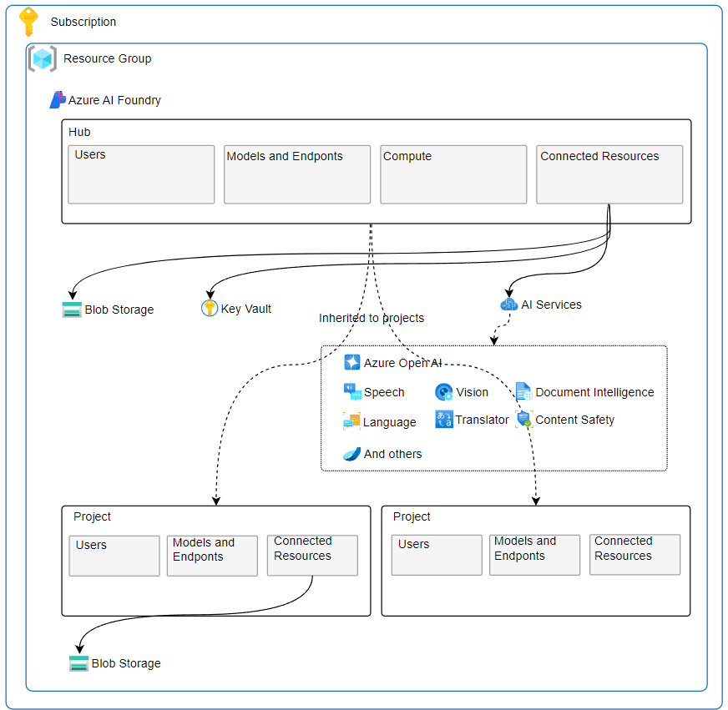
Task: Click the Azure AI Foundry logo icon
Action: [x=58, y=100]
